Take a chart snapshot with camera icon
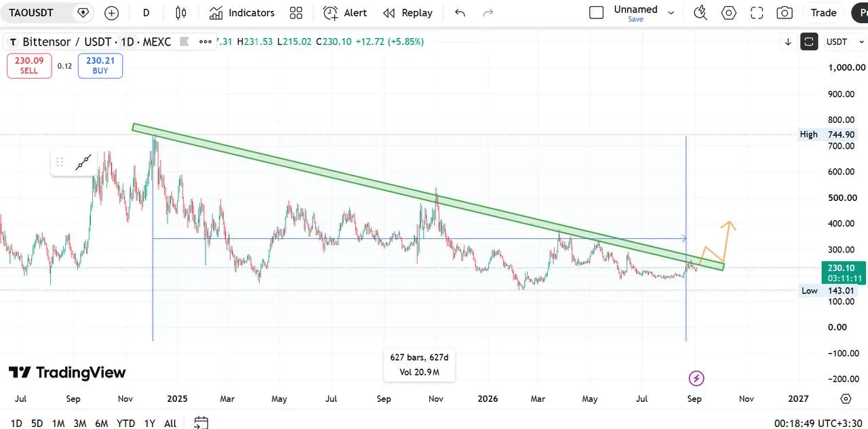The image size is (868, 429). coord(785,13)
